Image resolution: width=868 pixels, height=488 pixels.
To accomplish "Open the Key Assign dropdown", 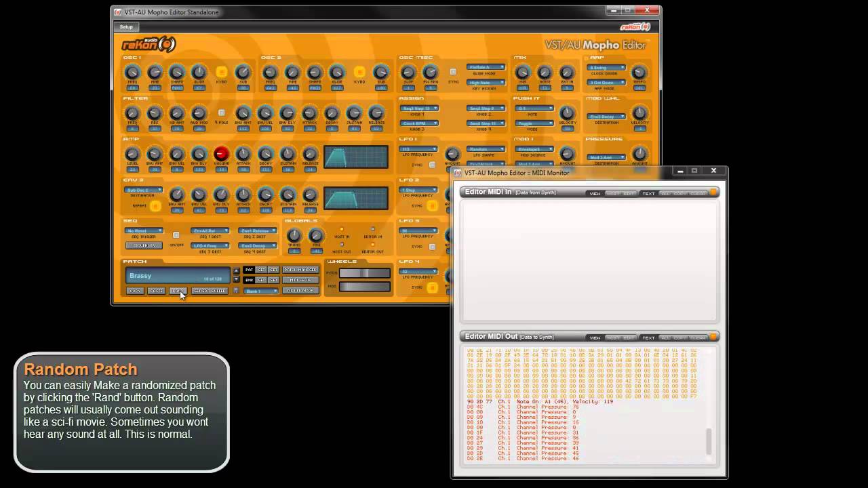I will tap(486, 83).
